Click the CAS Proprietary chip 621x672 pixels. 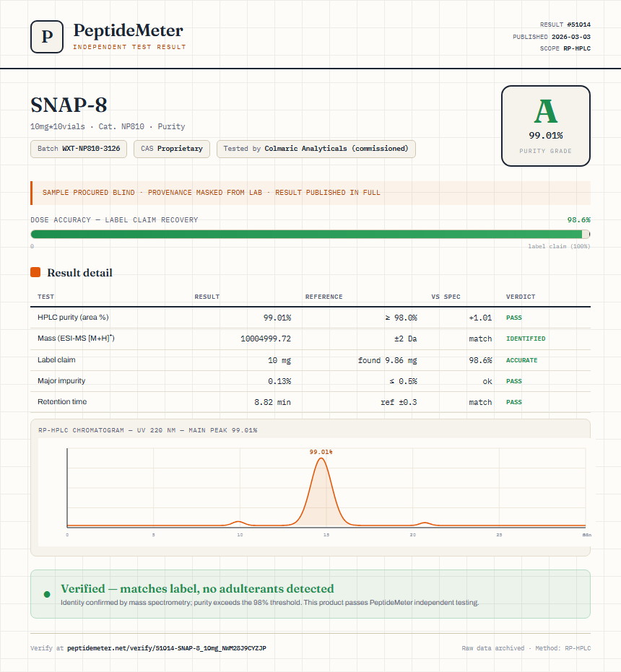pos(172,149)
